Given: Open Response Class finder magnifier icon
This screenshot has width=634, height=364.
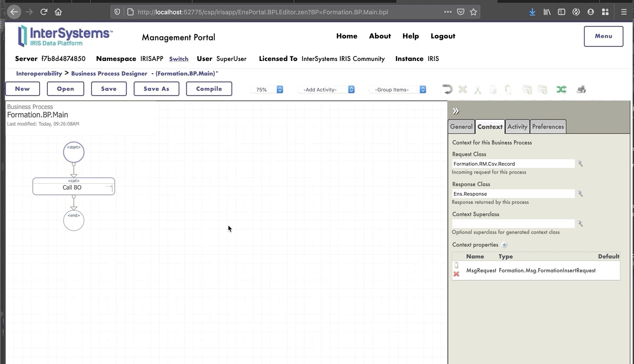Looking at the screenshot, I should pyautogui.click(x=580, y=194).
